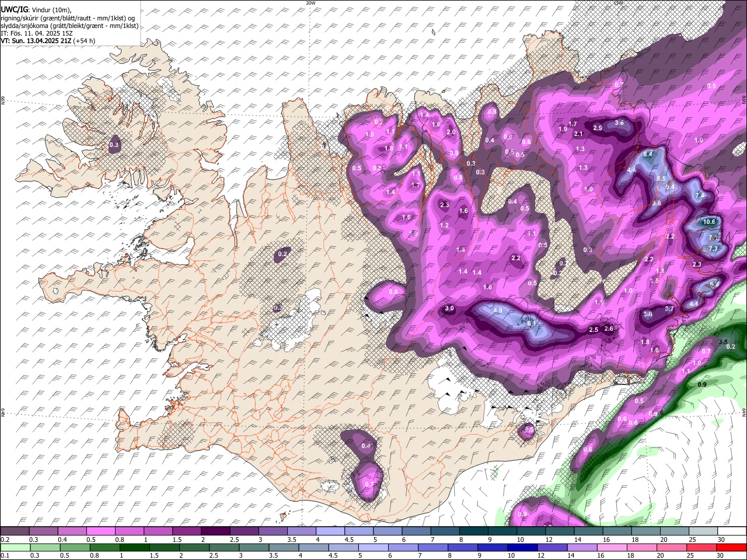The width and height of the screenshot is (747, 560).
Task: Click the 30 label in lower legend row
Action: (x=721, y=556)
